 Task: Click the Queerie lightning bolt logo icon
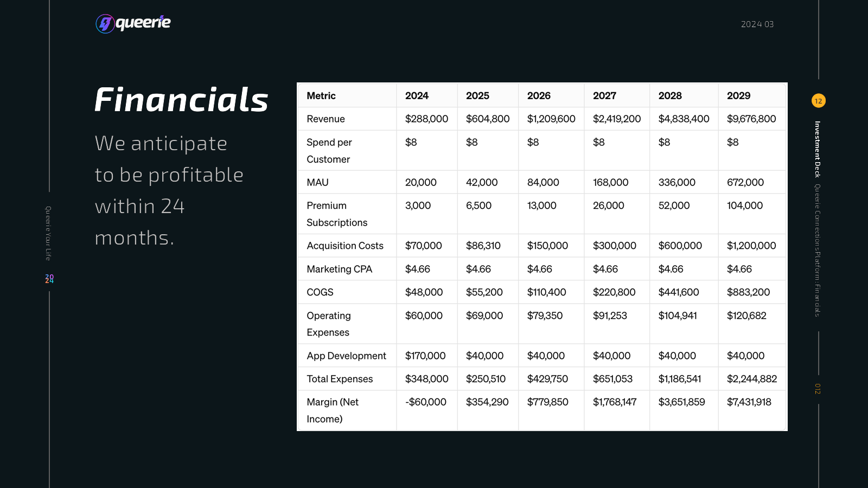click(105, 23)
